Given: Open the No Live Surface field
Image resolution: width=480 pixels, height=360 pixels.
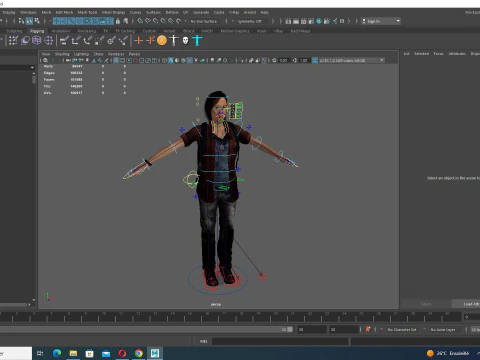Looking at the screenshot, I should pyautogui.click(x=205, y=21).
